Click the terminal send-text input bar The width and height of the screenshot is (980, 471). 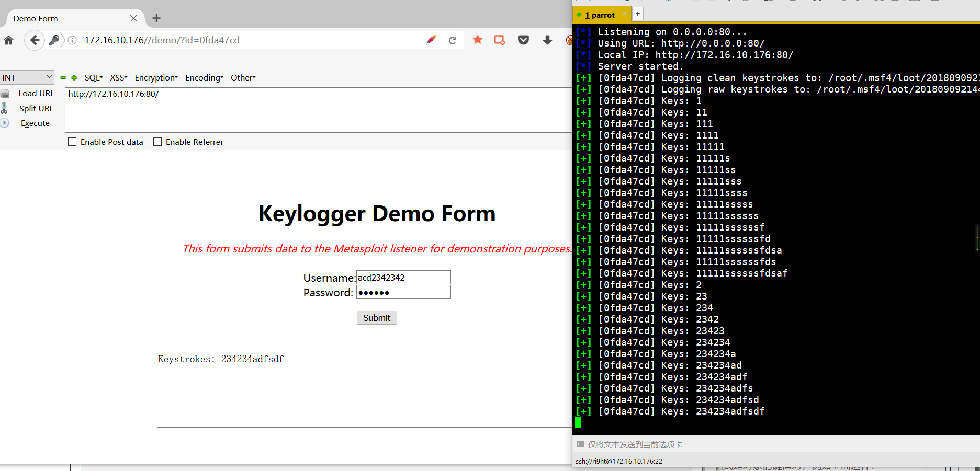tap(776, 444)
